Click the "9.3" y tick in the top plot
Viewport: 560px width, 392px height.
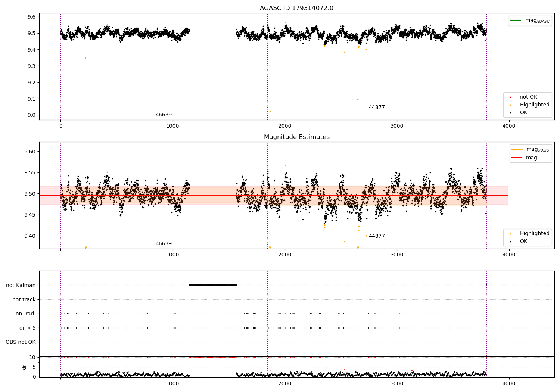pyautogui.click(x=31, y=66)
